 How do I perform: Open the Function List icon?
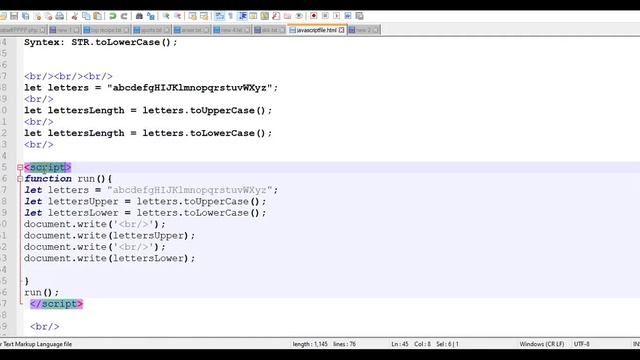(x=276, y=16)
